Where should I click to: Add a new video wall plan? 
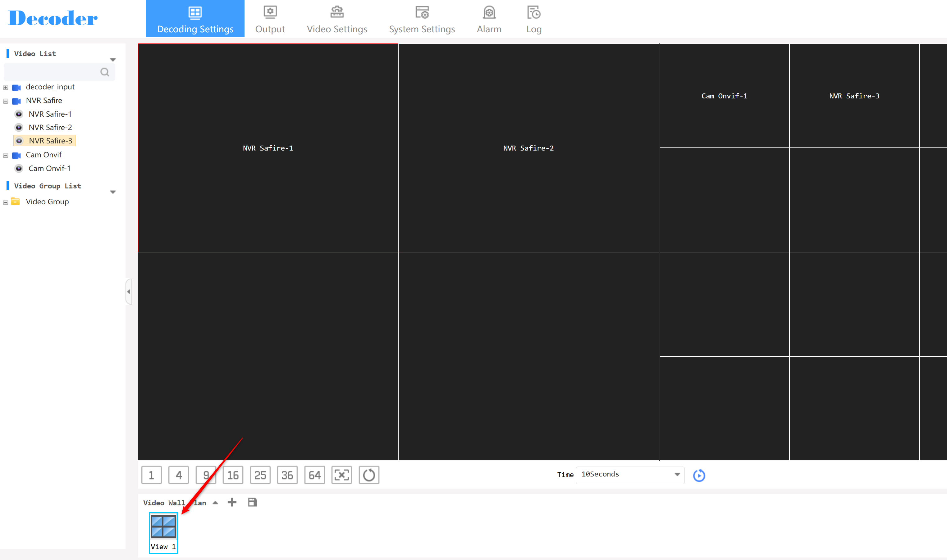[x=232, y=502]
